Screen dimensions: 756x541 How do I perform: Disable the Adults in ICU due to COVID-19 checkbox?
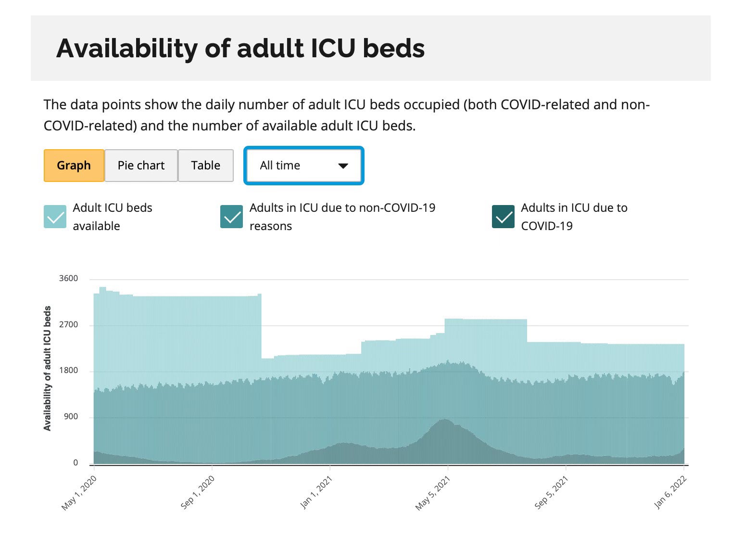(503, 217)
